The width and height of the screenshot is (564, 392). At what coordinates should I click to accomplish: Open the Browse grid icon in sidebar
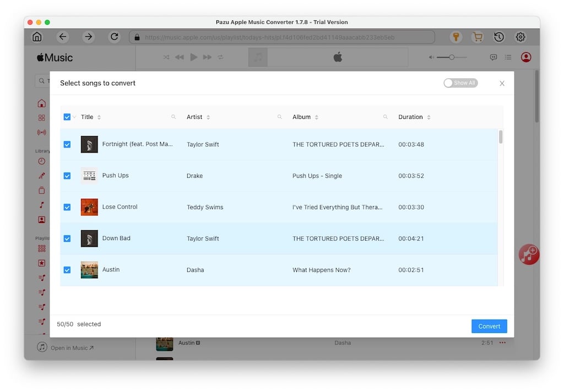(42, 118)
